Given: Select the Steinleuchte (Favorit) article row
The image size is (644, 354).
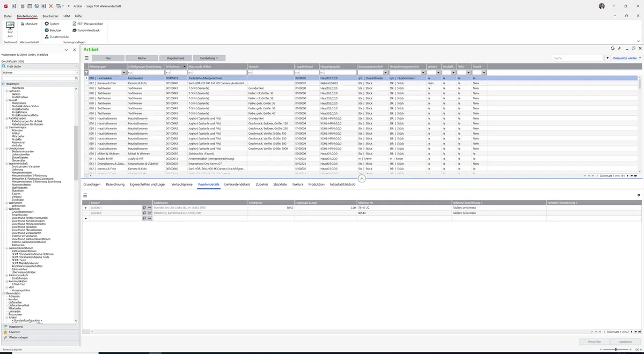Looking at the screenshot, I should coord(361,153).
